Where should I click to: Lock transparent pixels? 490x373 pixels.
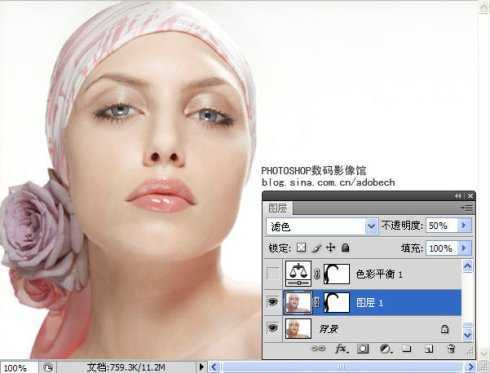[301, 247]
